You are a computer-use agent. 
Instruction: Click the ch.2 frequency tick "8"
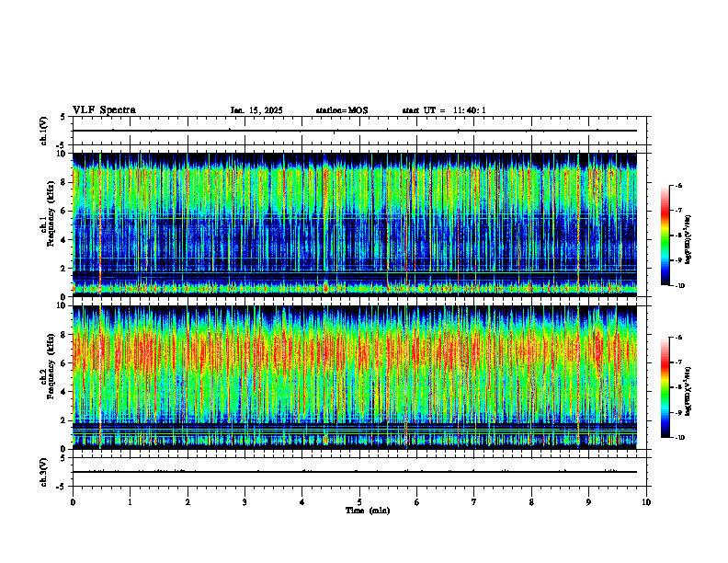click(63, 335)
